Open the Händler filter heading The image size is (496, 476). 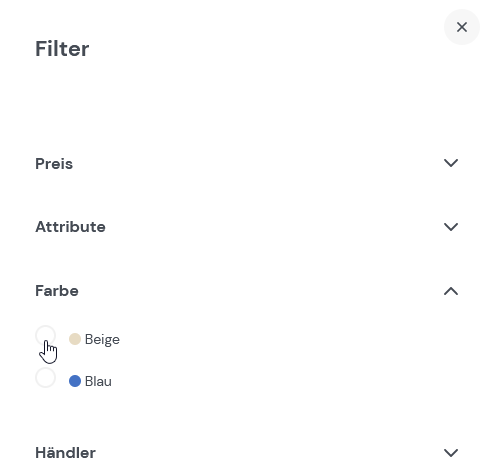(x=66, y=453)
